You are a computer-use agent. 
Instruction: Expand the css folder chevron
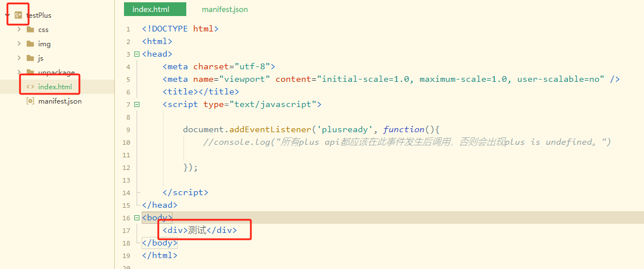(19, 30)
